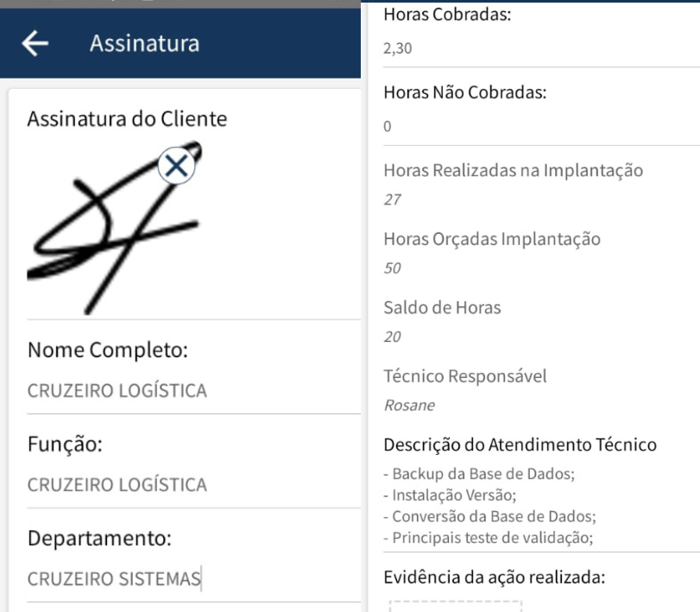
Task: Click the Evidência da ação realizada label
Action: (495, 577)
